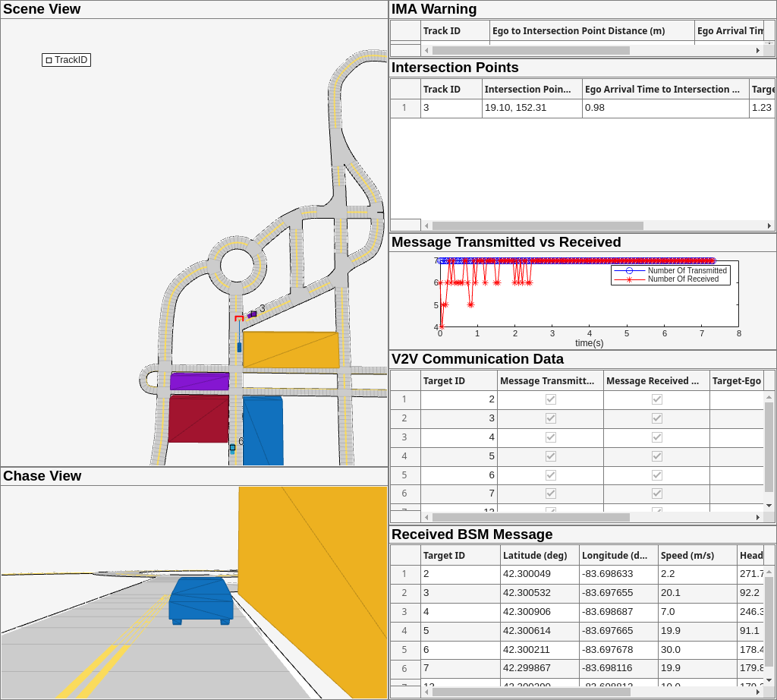Toggle Message Received checkbox for Target ID 4
777x700 pixels.
[657, 437]
